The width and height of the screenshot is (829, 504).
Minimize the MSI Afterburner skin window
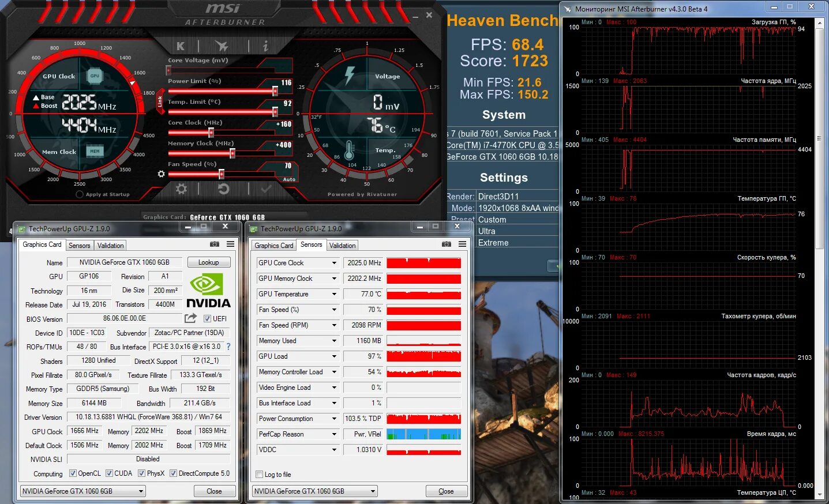coord(415,17)
